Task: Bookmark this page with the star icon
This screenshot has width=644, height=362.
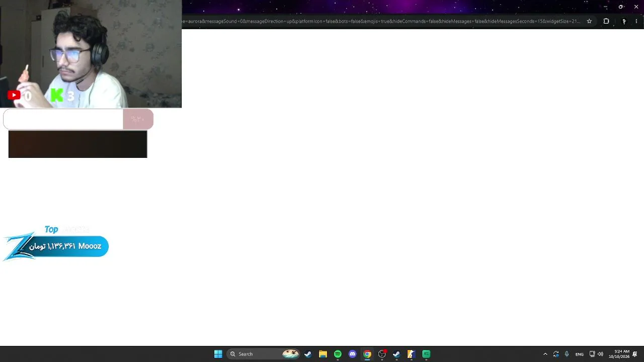Action: pos(589,21)
